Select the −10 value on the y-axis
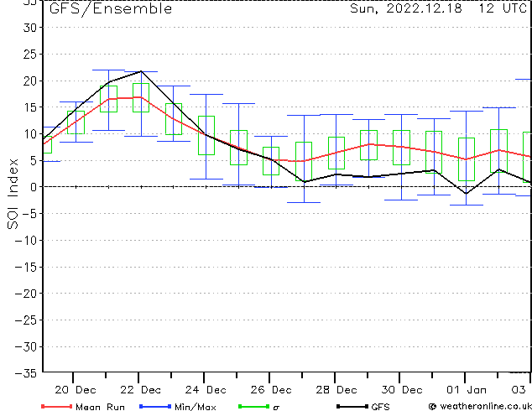 point(26,241)
